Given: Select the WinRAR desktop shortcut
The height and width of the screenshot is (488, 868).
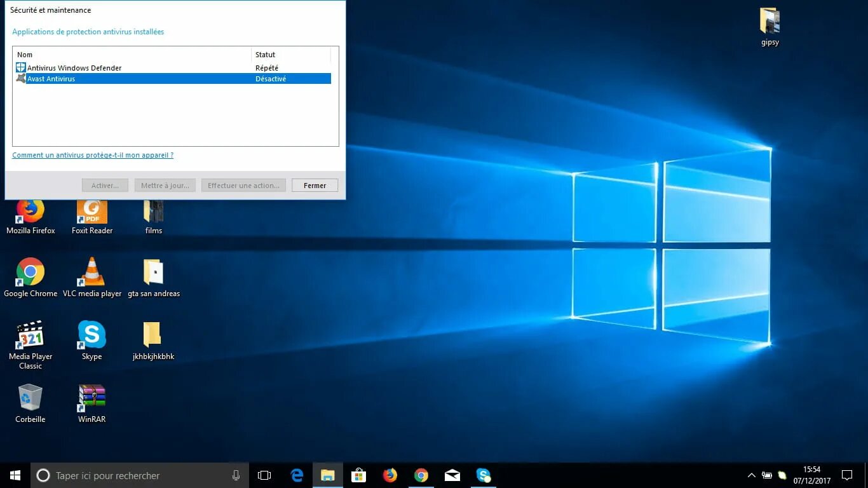Looking at the screenshot, I should [x=92, y=403].
